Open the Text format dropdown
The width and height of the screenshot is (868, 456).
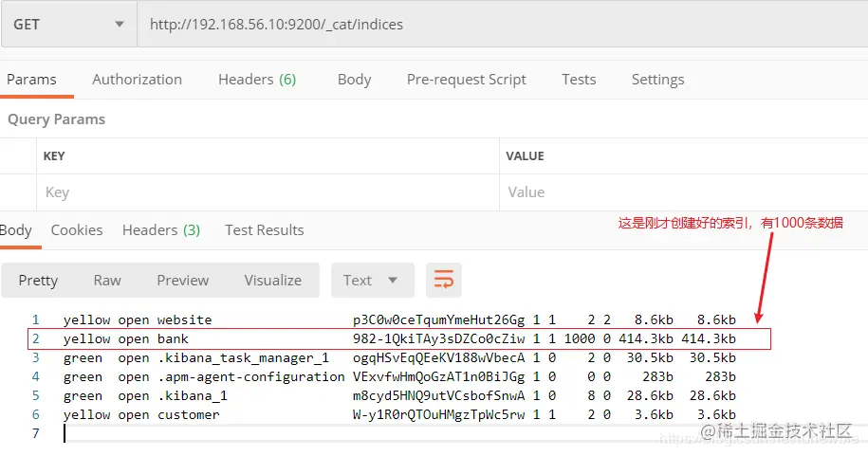click(x=373, y=281)
